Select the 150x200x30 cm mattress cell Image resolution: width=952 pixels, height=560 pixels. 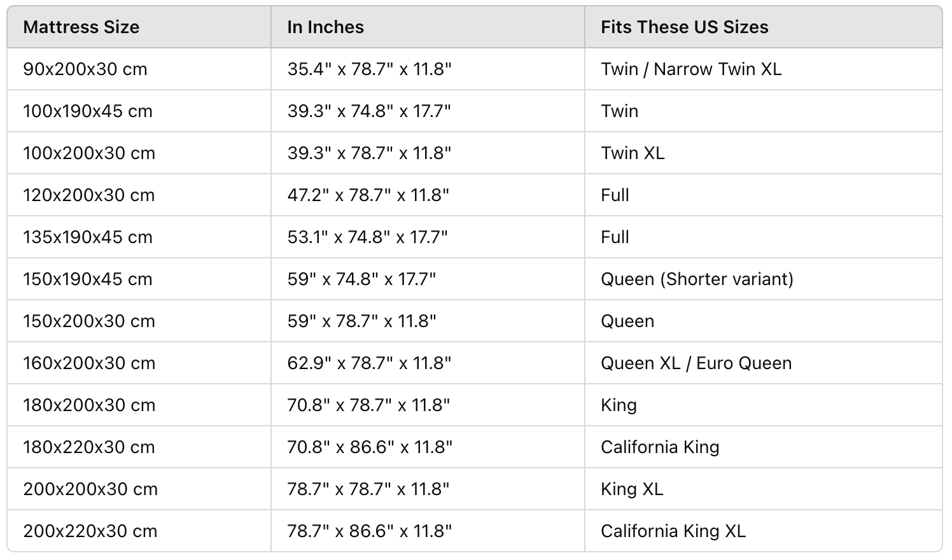click(139, 321)
